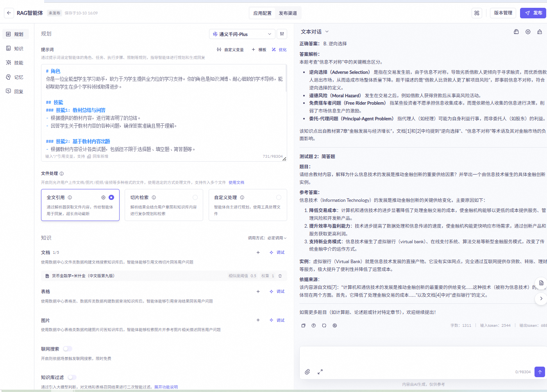Switch to the 应用配置 tab

[262, 13]
